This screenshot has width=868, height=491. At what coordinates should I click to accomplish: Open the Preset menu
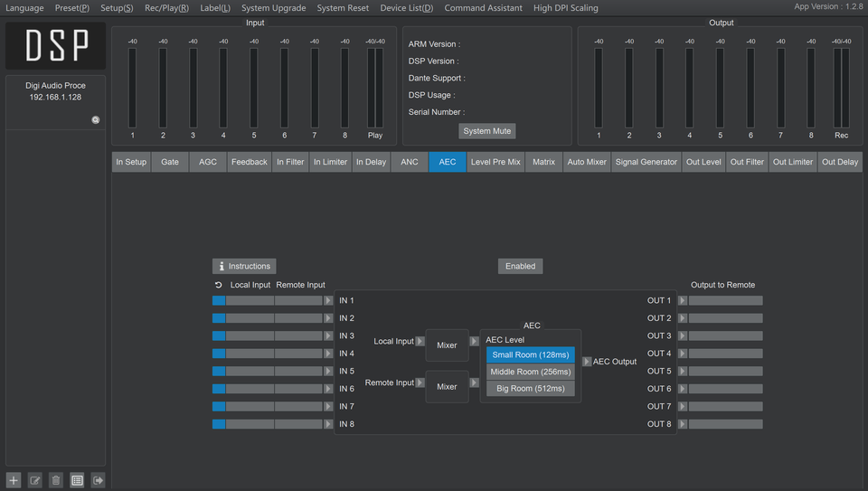pyautogui.click(x=71, y=8)
